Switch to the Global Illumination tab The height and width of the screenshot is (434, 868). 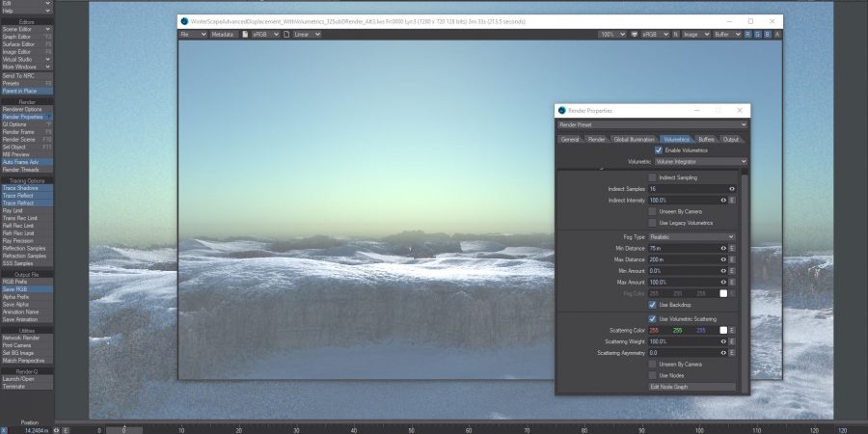click(x=634, y=140)
